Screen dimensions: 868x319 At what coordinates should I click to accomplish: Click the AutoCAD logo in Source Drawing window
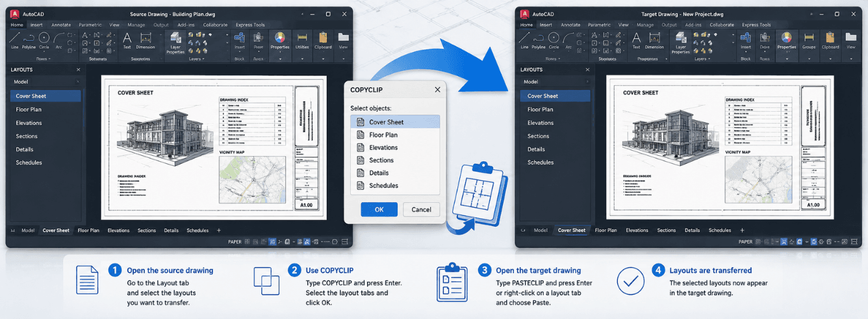coord(14,13)
